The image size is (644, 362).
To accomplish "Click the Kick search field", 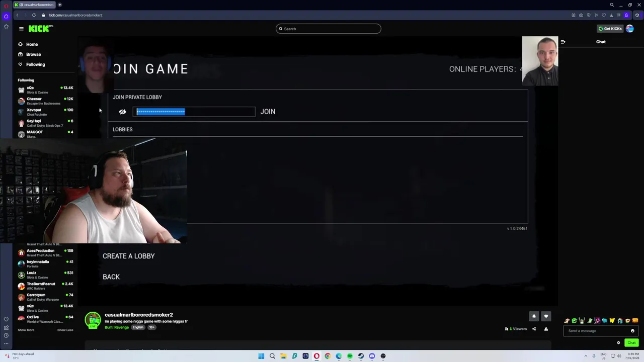I will pyautogui.click(x=329, y=29).
